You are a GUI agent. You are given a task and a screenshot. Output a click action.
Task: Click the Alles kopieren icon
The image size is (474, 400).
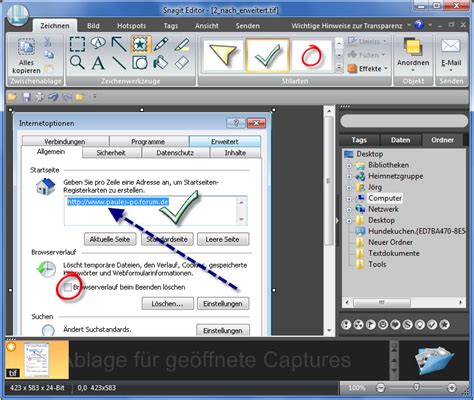pos(26,47)
